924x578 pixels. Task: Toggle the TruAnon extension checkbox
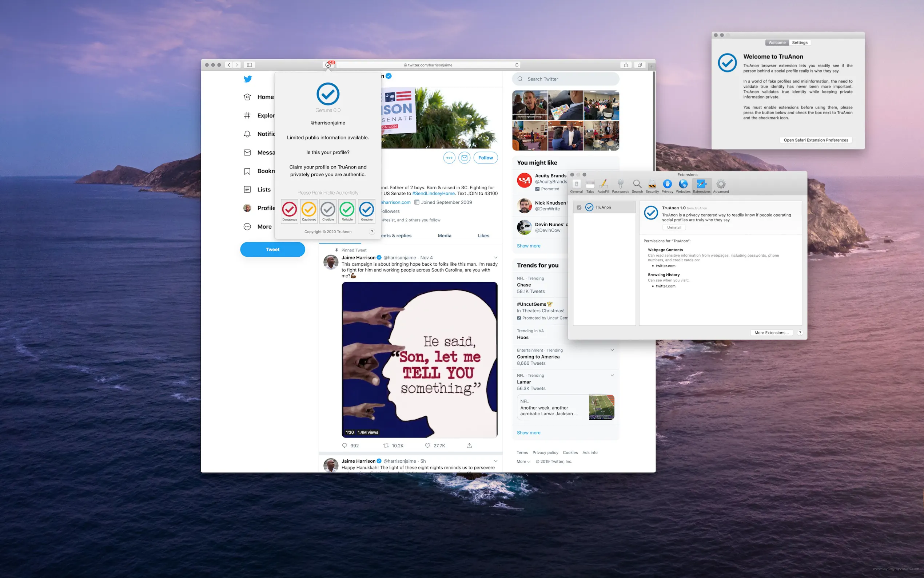pos(579,207)
